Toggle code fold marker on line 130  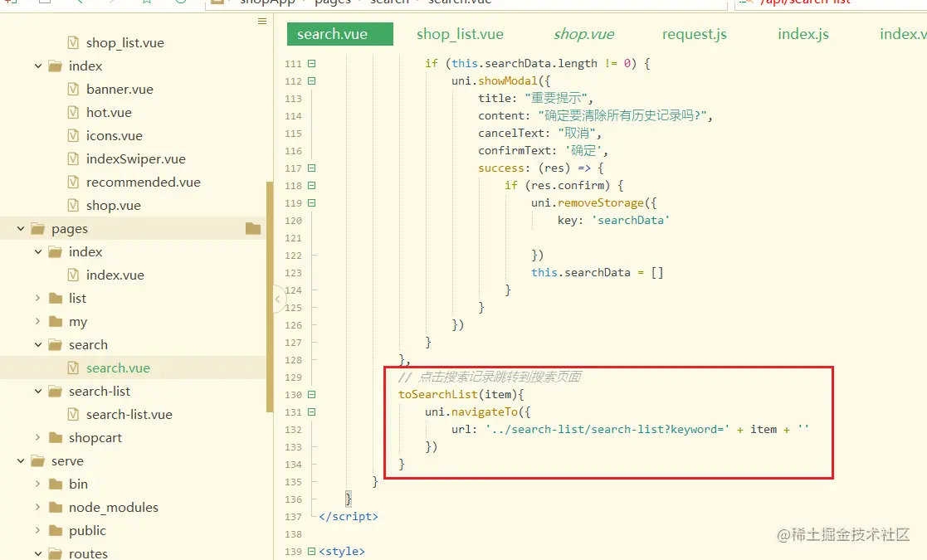(311, 395)
